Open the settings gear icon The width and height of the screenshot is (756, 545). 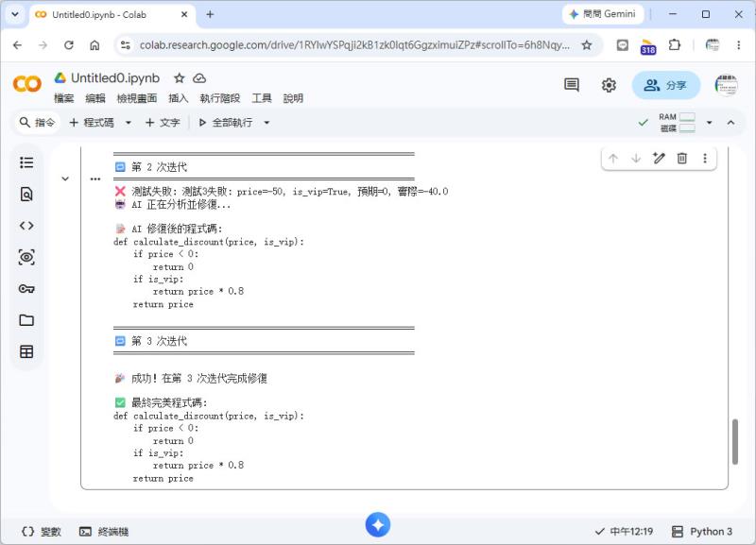coord(609,85)
